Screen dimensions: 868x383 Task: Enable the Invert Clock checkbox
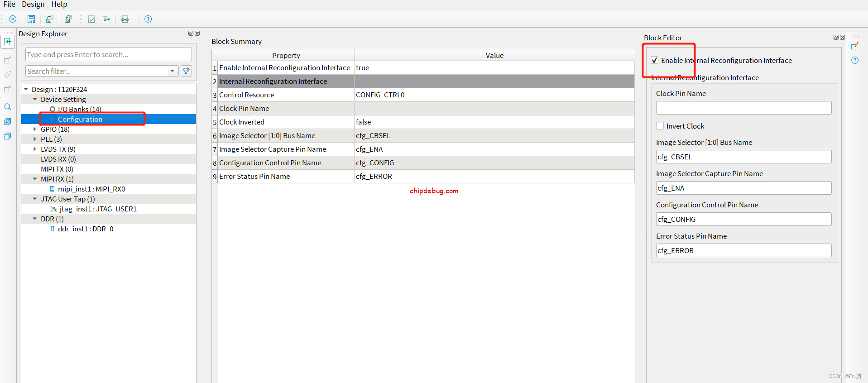tap(660, 126)
